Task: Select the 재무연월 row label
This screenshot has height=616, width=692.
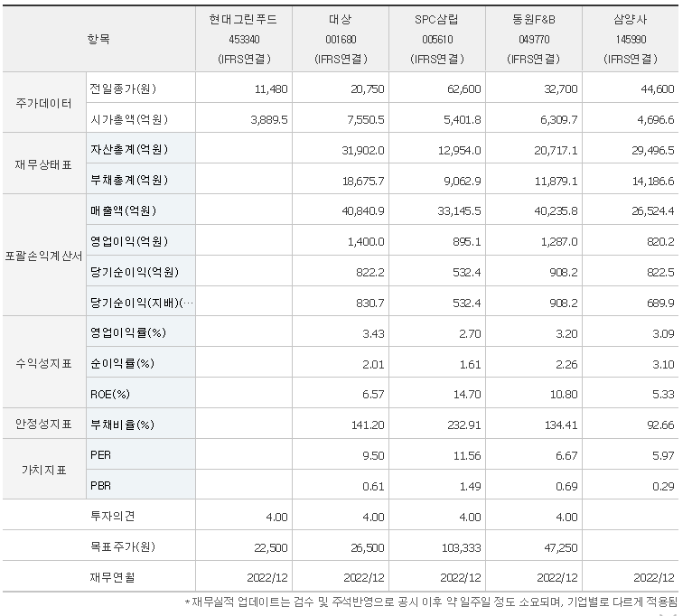Action: (x=112, y=577)
